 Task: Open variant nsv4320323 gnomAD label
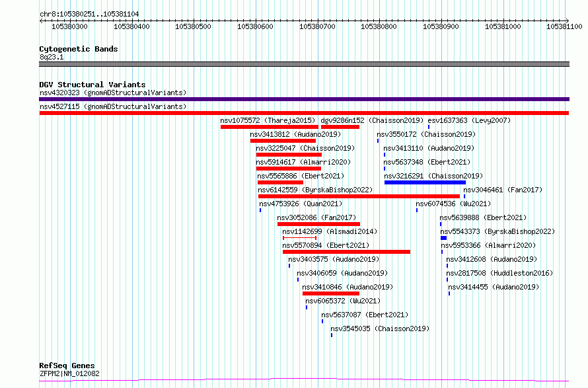pyautogui.click(x=113, y=93)
